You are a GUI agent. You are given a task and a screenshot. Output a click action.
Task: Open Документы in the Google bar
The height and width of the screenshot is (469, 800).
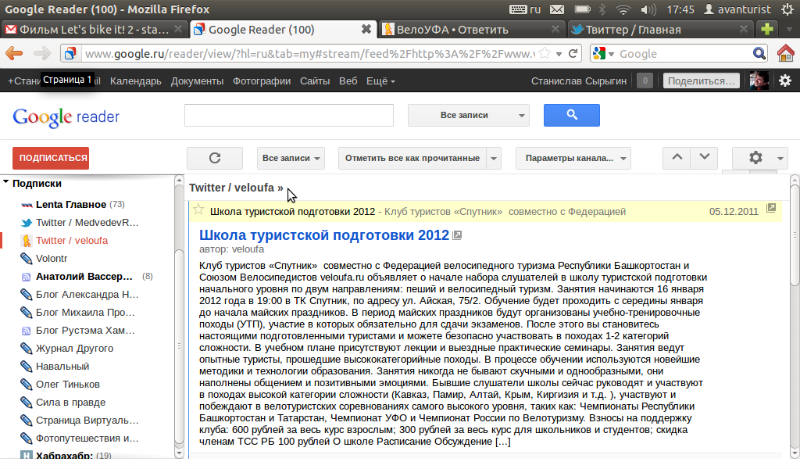pyautogui.click(x=197, y=81)
